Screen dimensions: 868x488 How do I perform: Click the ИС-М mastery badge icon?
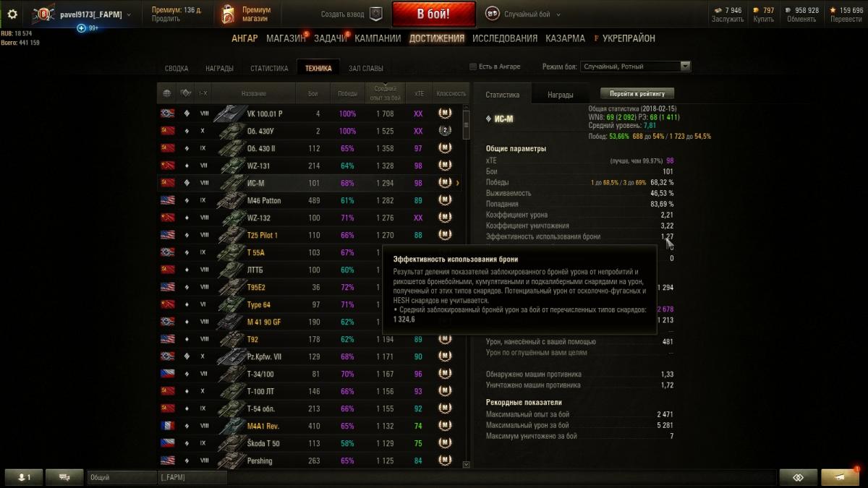(445, 183)
